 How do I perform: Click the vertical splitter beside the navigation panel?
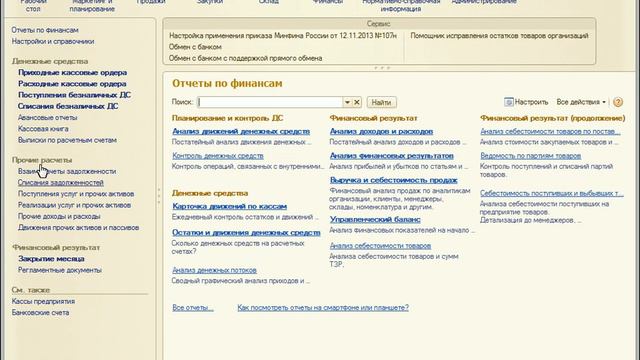[x=159, y=196]
